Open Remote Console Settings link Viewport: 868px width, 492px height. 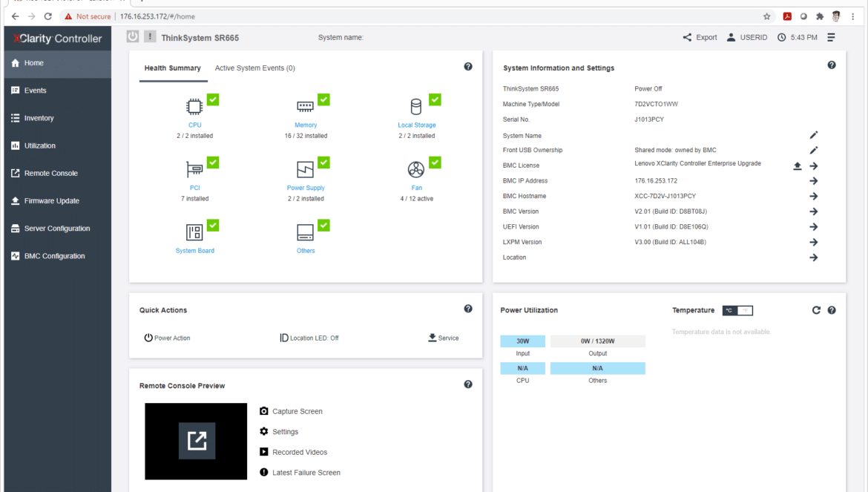(x=279, y=432)
